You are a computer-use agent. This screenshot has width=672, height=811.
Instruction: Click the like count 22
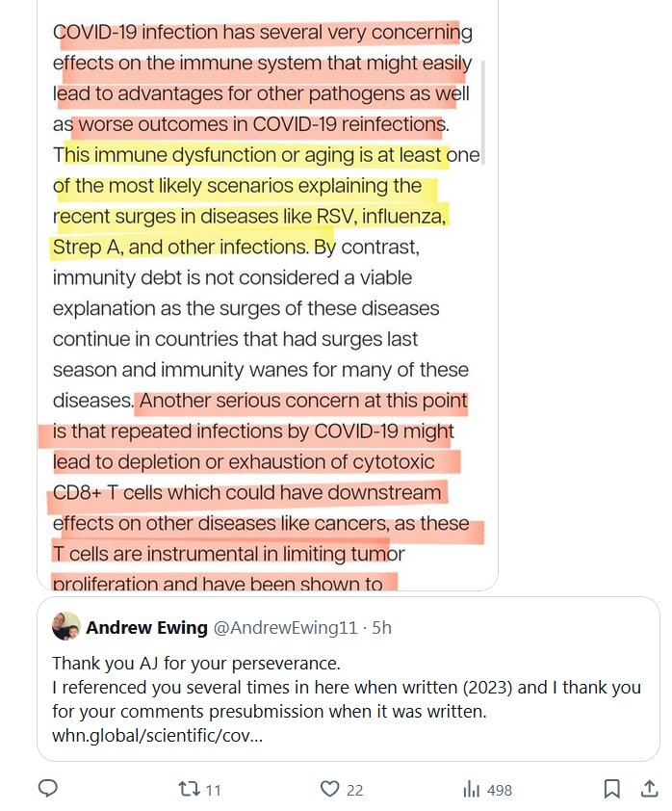tap(354, 790)
